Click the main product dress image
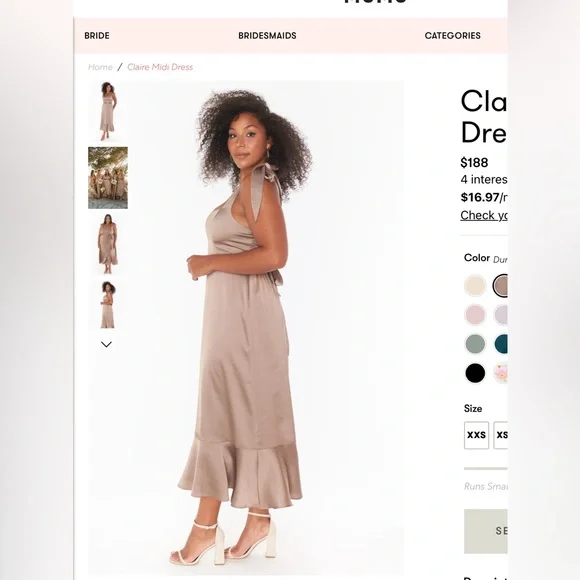Image resolution: width=580 pixels, height=580 pixels. coord(246,327)
